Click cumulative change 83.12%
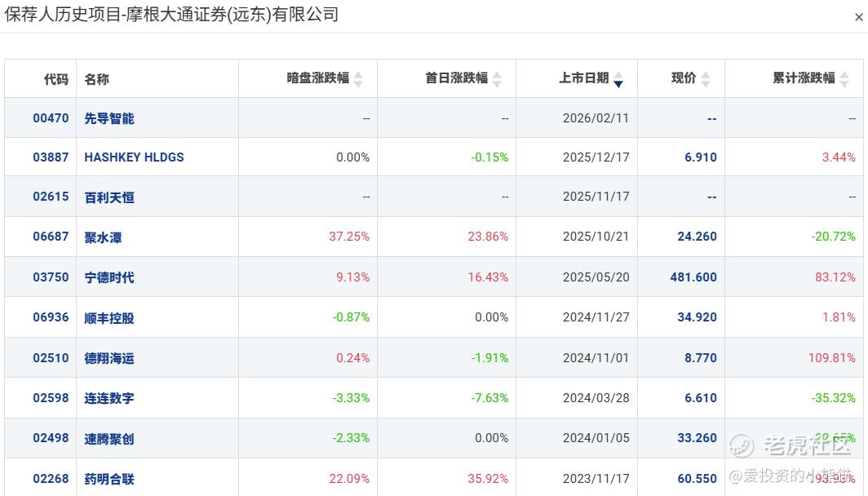Image resolution: width=868 pixels, height=496 pixels. coord(835,277)
